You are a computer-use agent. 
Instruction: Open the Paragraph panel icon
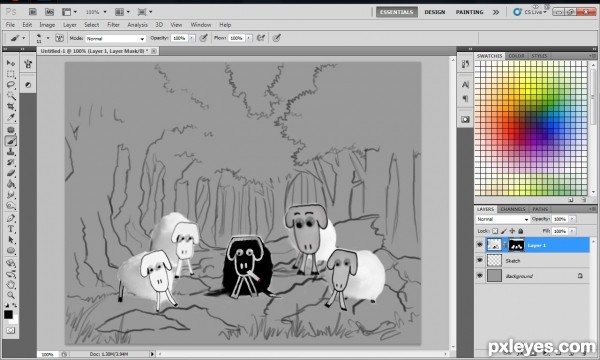(465, 99)
